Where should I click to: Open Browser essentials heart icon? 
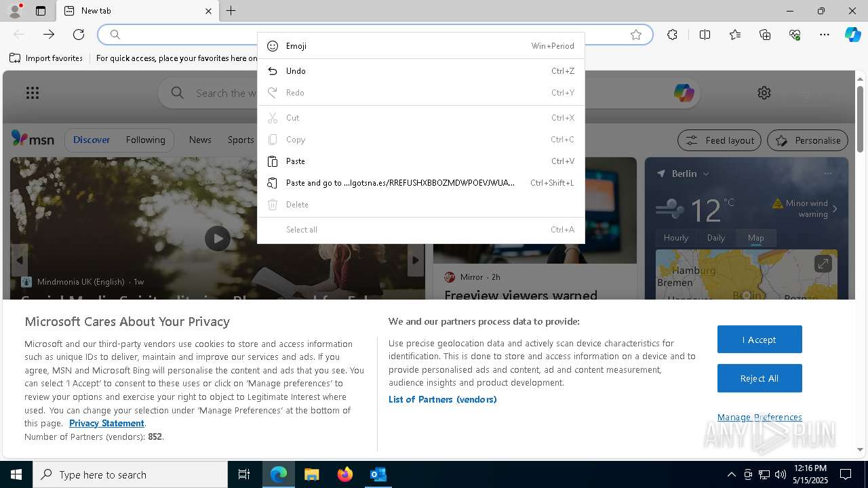coord(795,35)
